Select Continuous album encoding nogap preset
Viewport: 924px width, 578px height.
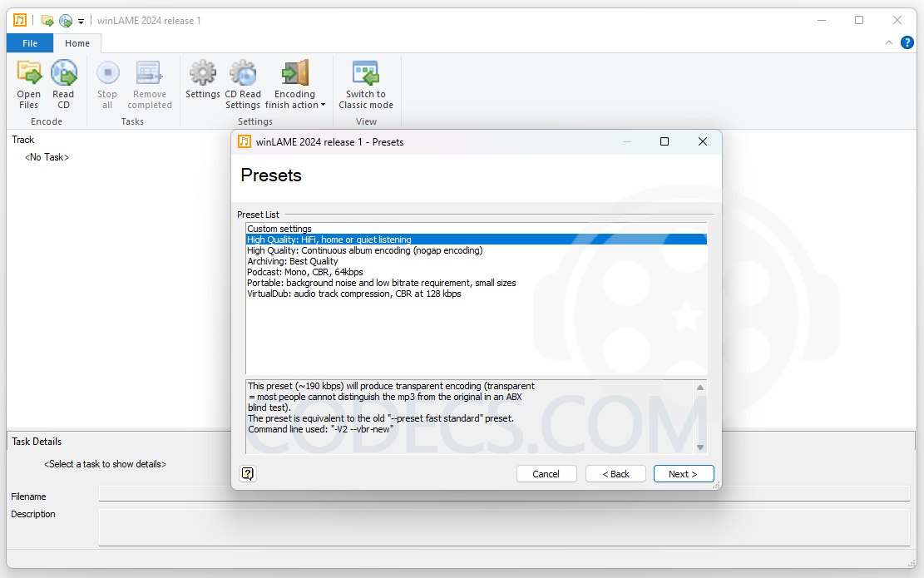tap(477, 250)
